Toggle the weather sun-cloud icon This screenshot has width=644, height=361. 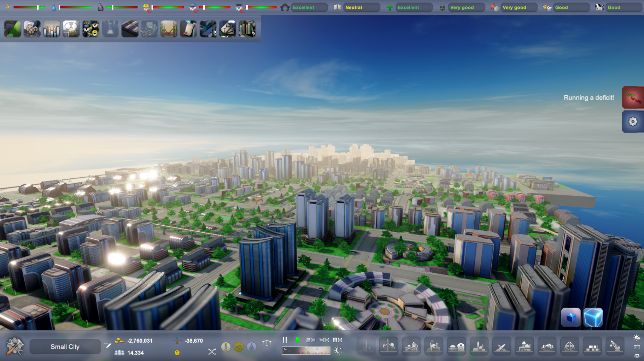click(637, 338)
